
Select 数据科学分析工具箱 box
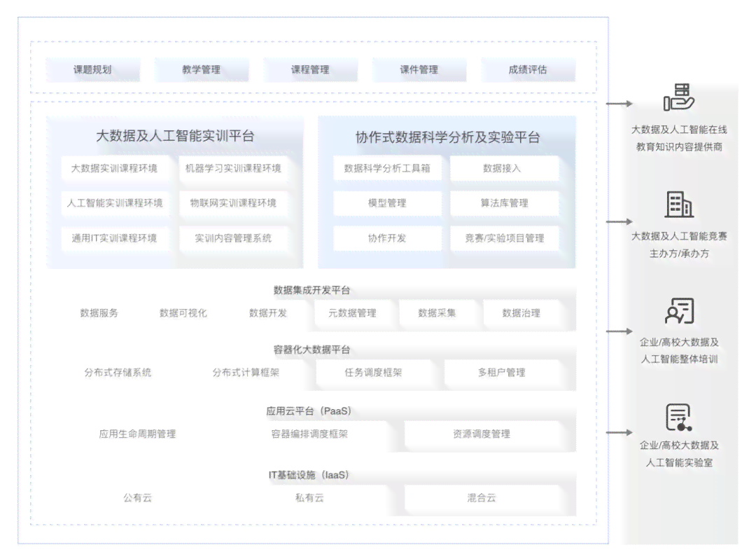click(387, 168)
